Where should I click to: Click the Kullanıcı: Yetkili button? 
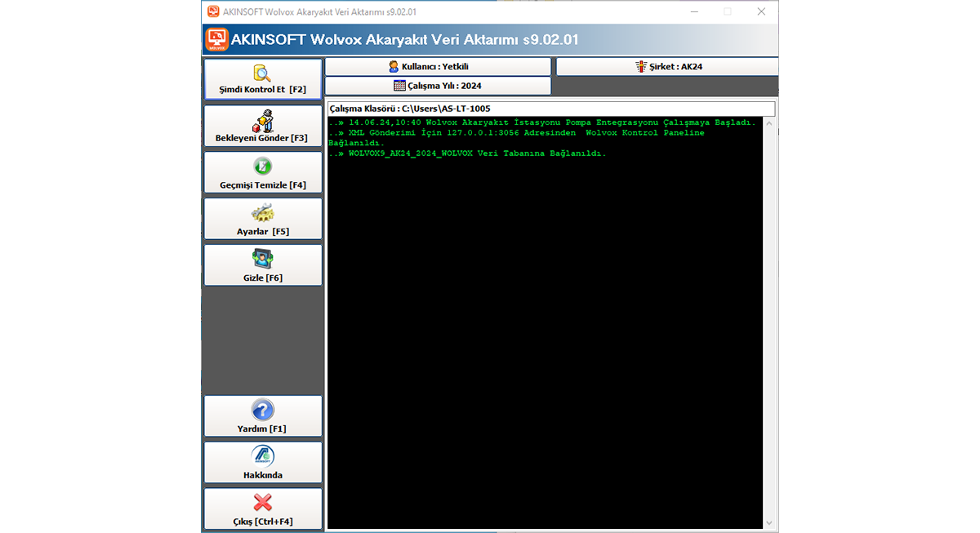(438, 67)
